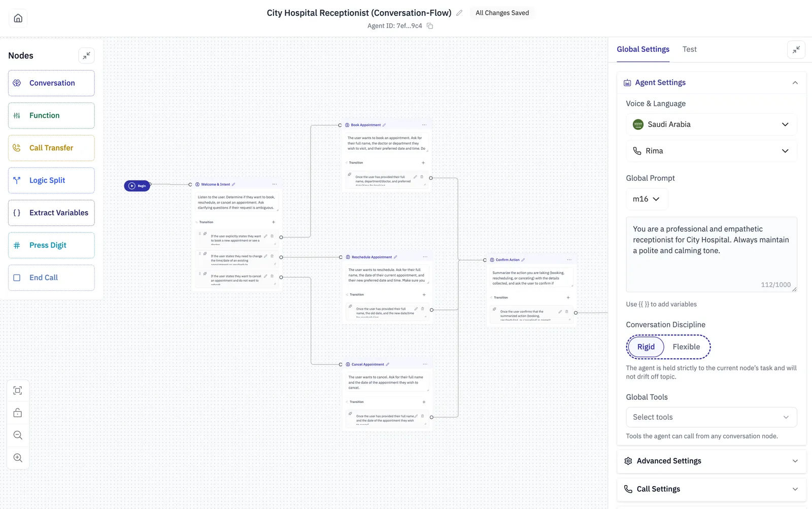
Task: Click the Welcome & Intent node prompt text
Action: [236, 202]
